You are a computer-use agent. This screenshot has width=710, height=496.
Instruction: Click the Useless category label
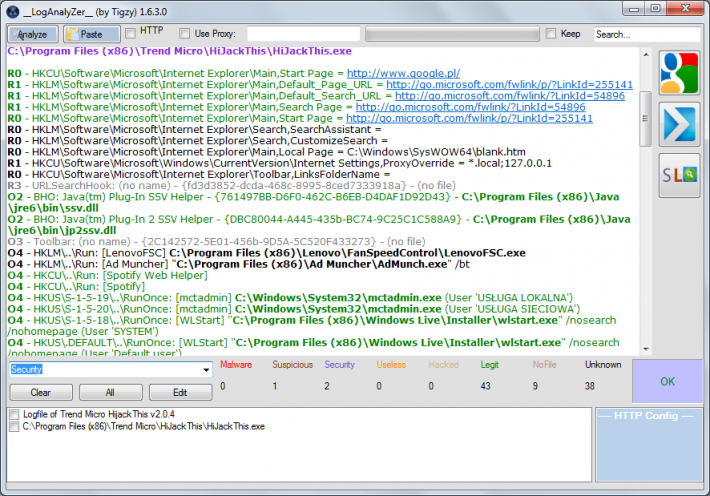391,365
